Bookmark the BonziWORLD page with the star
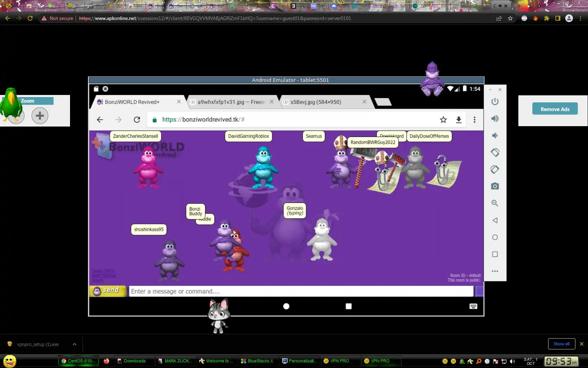588x368 pixels. click(x=443, y=120)
